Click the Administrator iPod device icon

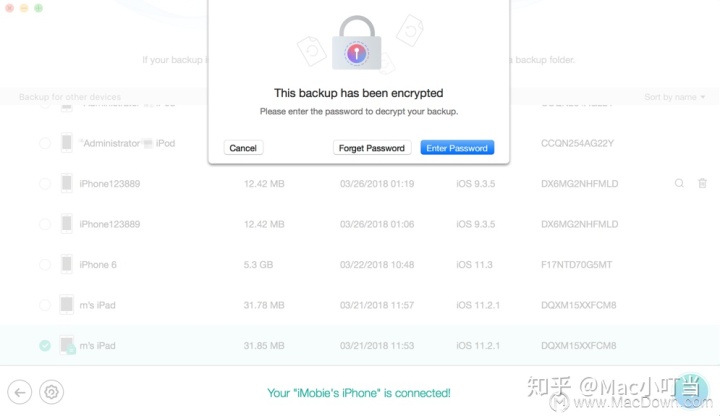pyautogui.click(x=67, y=143)
